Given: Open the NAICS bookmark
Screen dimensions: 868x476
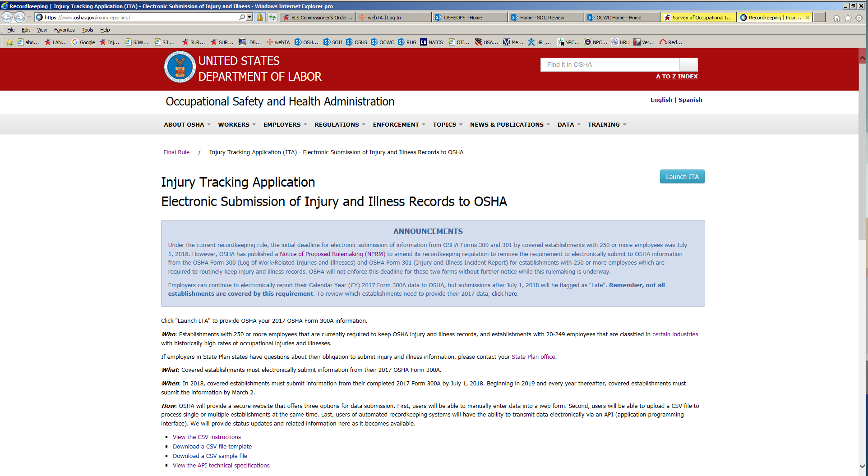Looking at the screenshot, I should point(432,42).
